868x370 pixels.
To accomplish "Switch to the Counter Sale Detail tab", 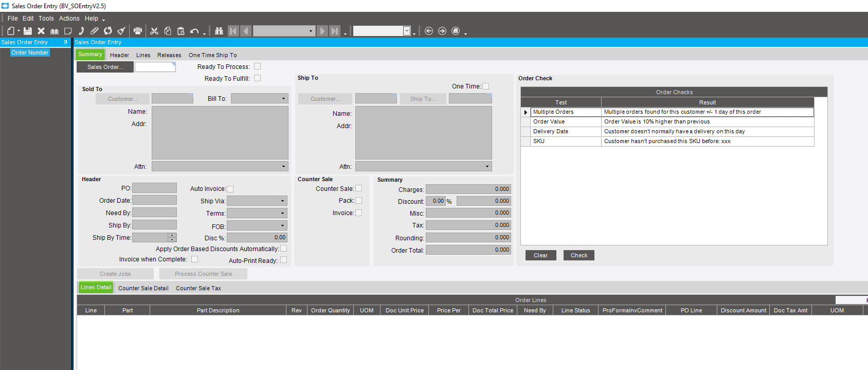I will coord(143,288).
